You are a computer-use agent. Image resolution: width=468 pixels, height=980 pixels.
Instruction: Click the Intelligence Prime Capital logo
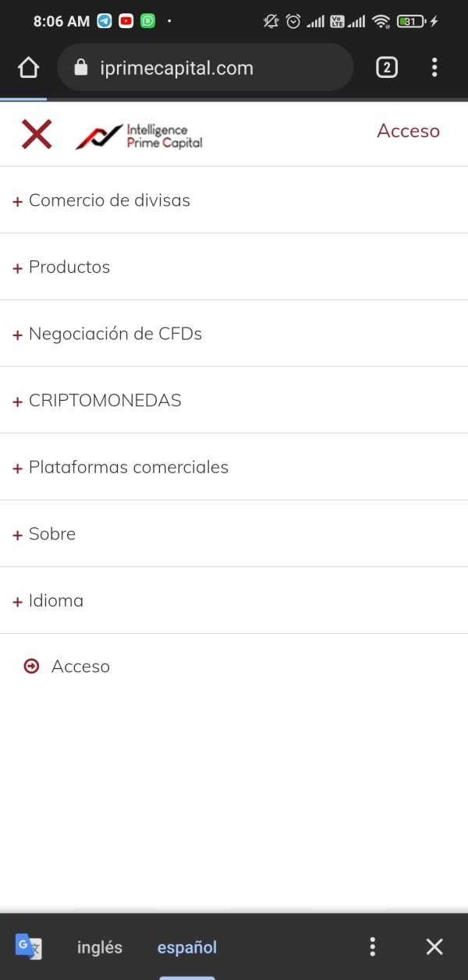pyautogui.click(x=139, y=136)
